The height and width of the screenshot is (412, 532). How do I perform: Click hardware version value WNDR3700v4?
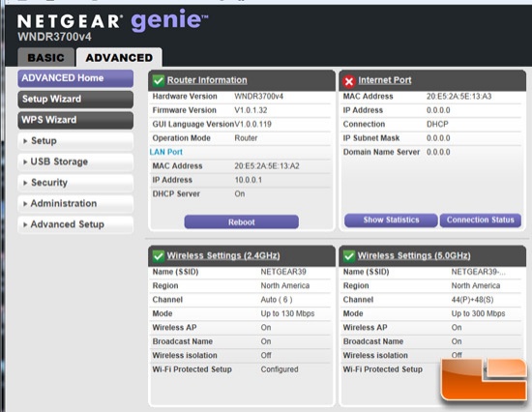point(259,97)
